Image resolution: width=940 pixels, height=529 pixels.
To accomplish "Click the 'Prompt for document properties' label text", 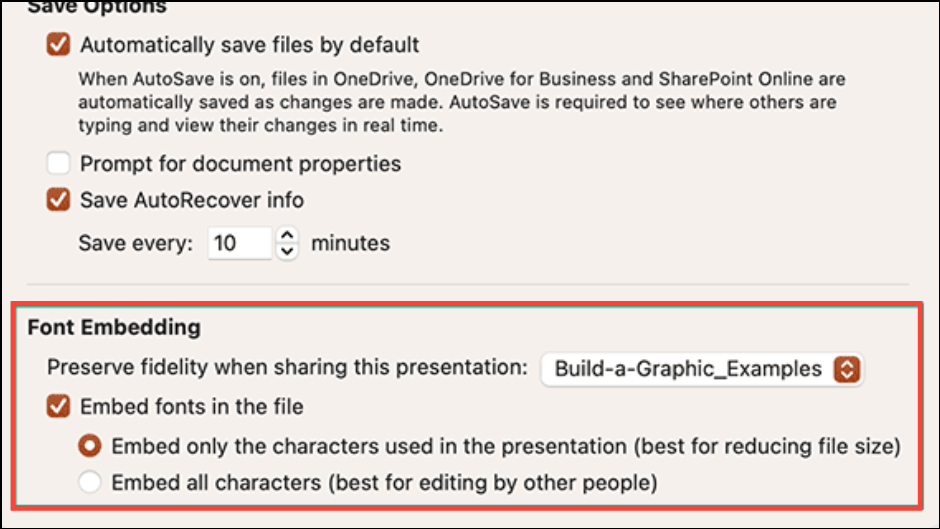I will tap(240, 163).
